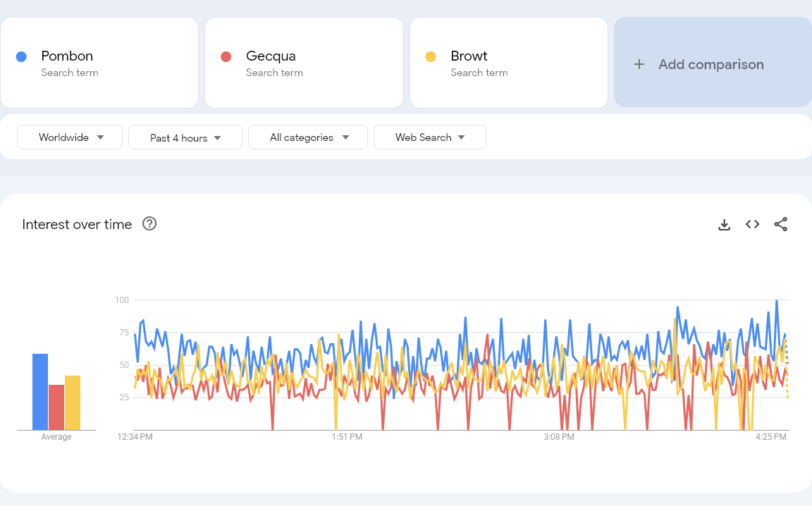Click the plus icon to add comparison

[x=639, y=64]
